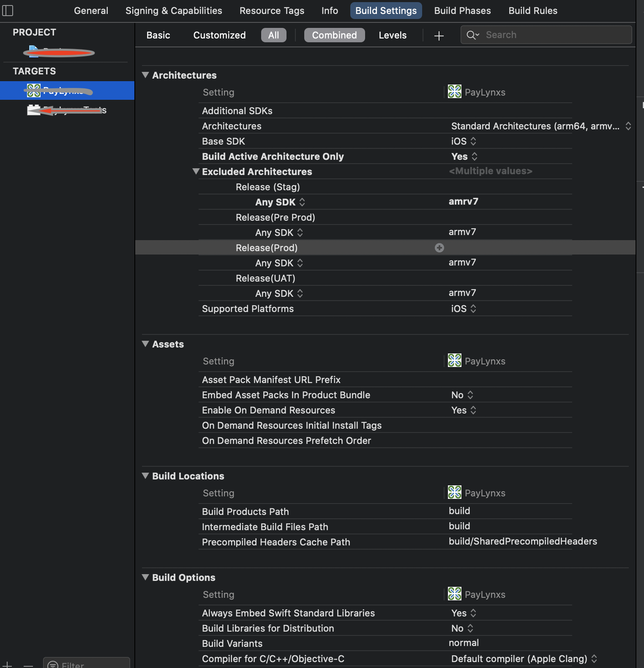The image size is (644, 668).
Task: Select Combined view mode
Action: [x=335, y=35]
